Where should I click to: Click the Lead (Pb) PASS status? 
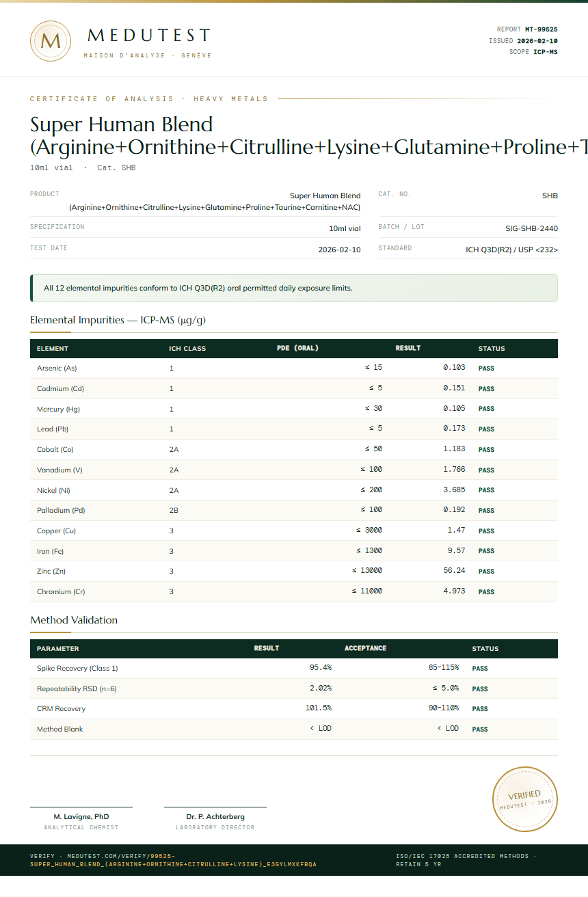click(x=486, y=429)
